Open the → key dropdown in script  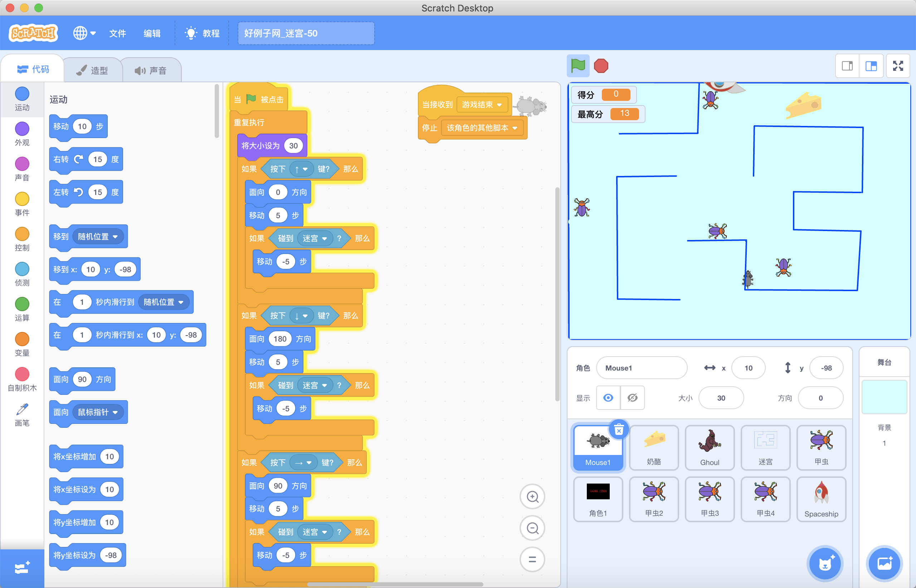(303, 462)
